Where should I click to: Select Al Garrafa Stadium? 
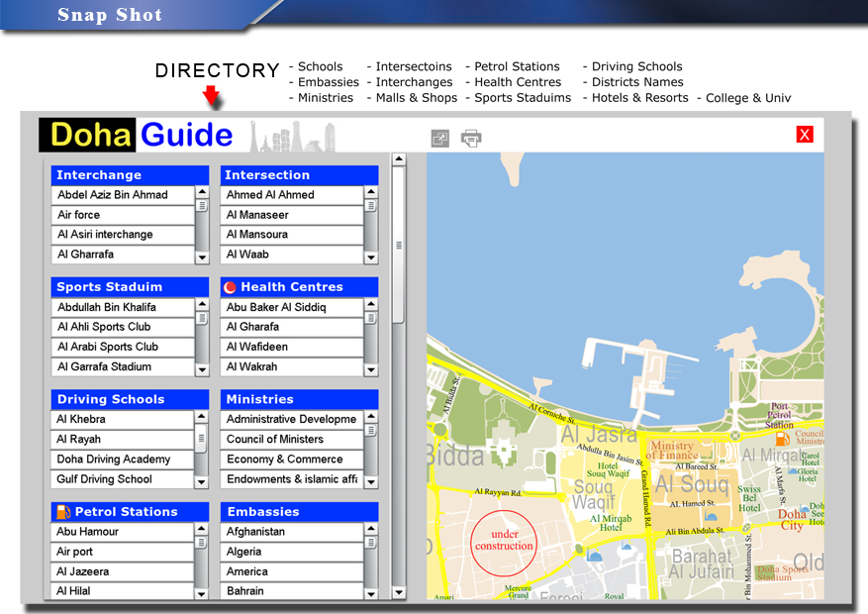[x=123, y=366]
